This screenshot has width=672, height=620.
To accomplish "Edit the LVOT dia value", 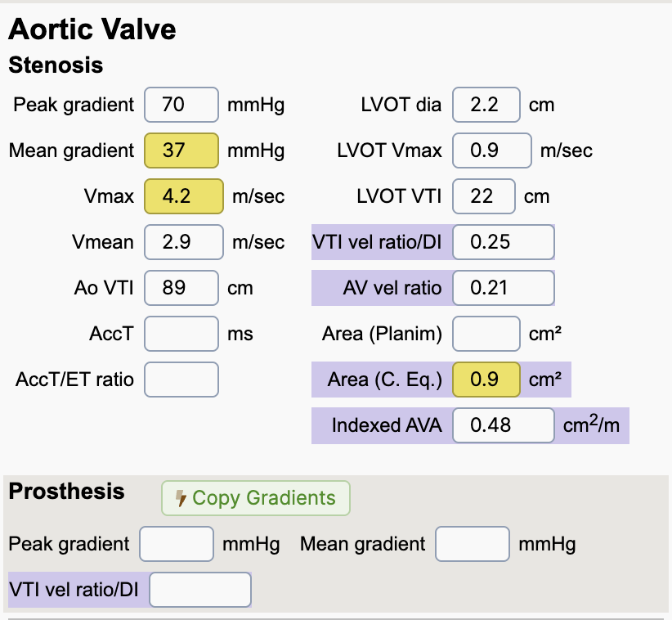I will (x=486, y=105).
